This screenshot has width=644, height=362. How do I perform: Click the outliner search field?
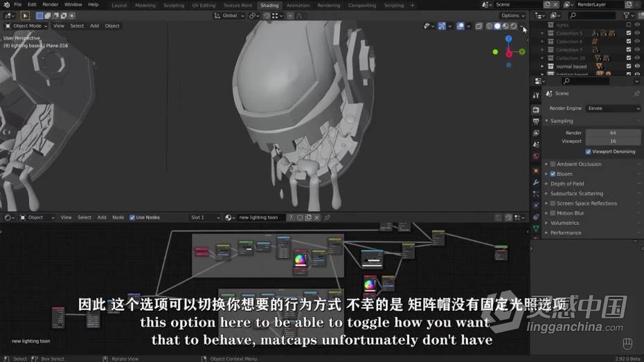pyautogui.click(x=591, y=16)
